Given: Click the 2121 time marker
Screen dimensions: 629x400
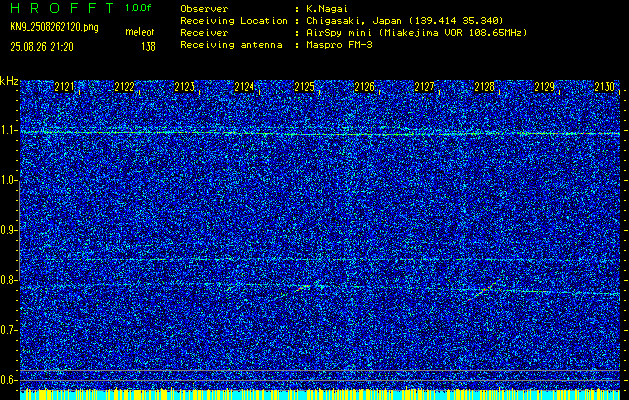Looking at the screenshot, I should coord(64,87).
